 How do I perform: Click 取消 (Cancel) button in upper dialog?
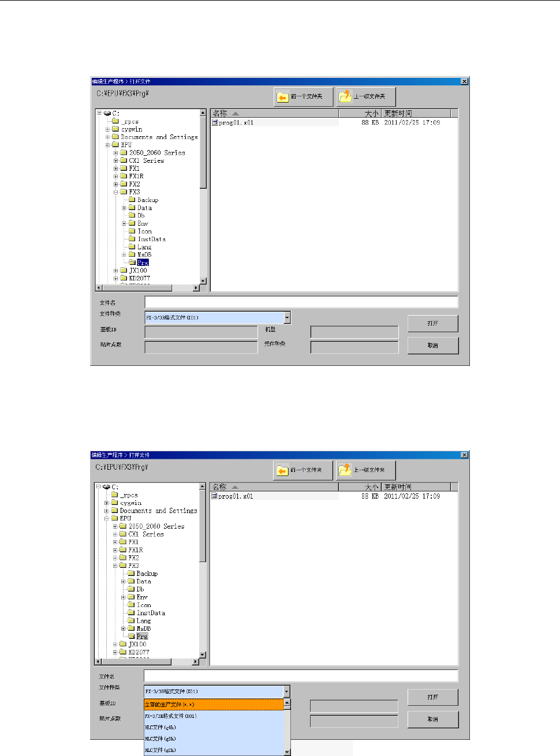click(x=433, y=345)
